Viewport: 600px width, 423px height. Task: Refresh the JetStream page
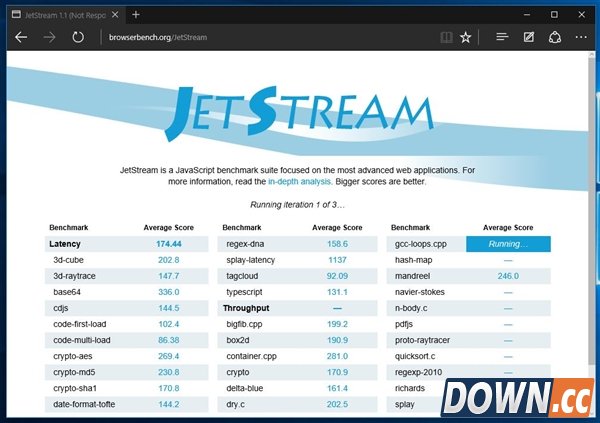point(78,37)
